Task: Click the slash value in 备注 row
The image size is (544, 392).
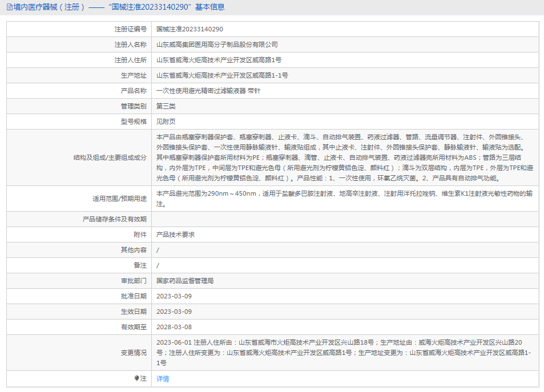Action: [158, 265]
